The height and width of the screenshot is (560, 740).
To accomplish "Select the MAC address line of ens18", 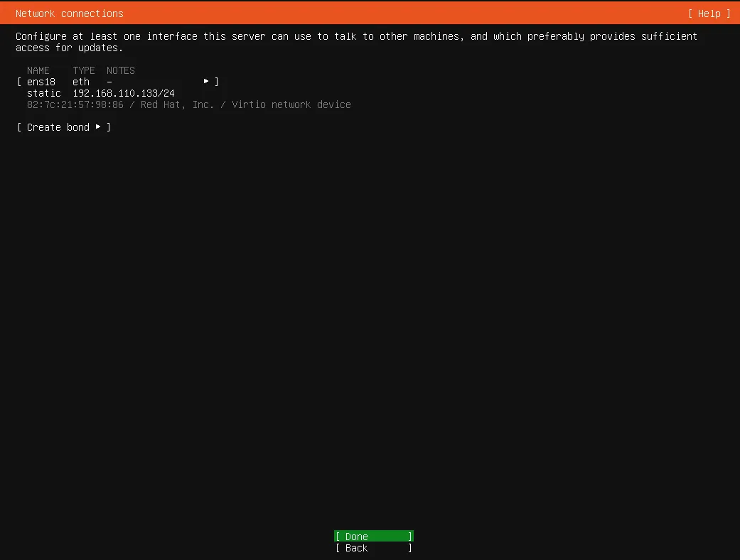I will pos(75,104).
